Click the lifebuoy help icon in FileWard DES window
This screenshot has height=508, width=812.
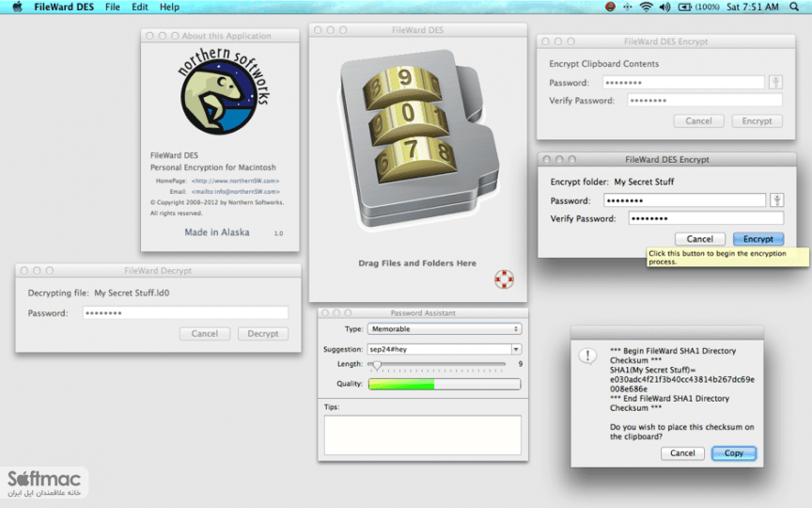[x=504, y=278]
